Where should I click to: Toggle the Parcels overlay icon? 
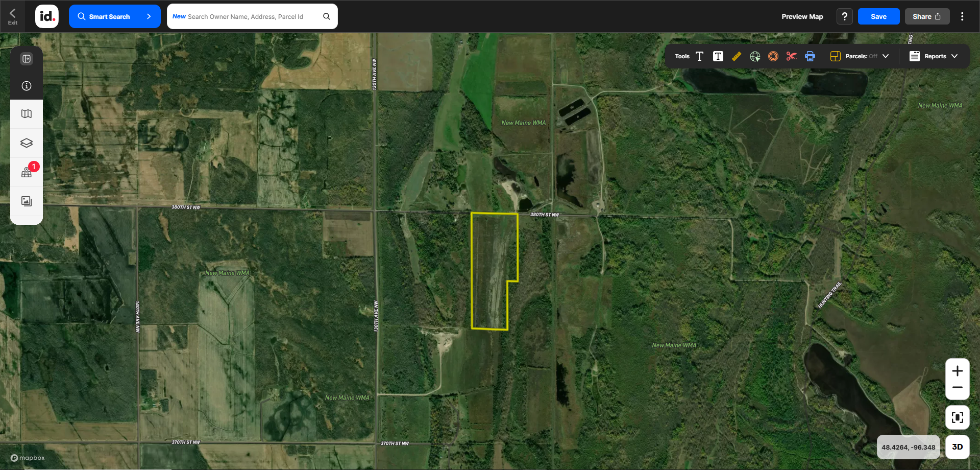click(835, 56)
